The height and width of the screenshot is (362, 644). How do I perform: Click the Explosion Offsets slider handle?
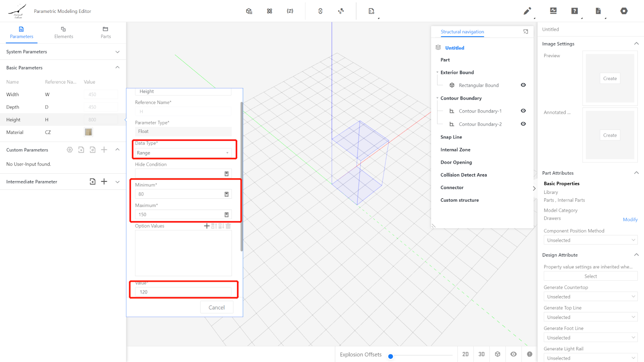(390, 356)
